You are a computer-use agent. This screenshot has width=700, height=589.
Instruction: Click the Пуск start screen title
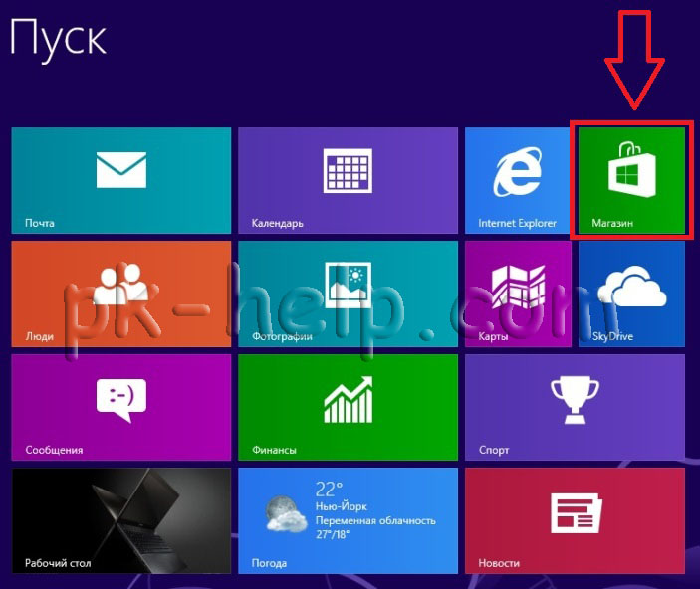point(58,39)
